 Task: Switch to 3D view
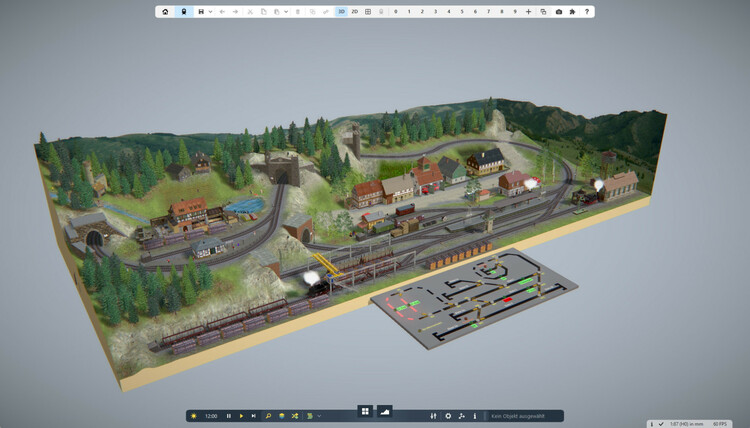(341, 12)
